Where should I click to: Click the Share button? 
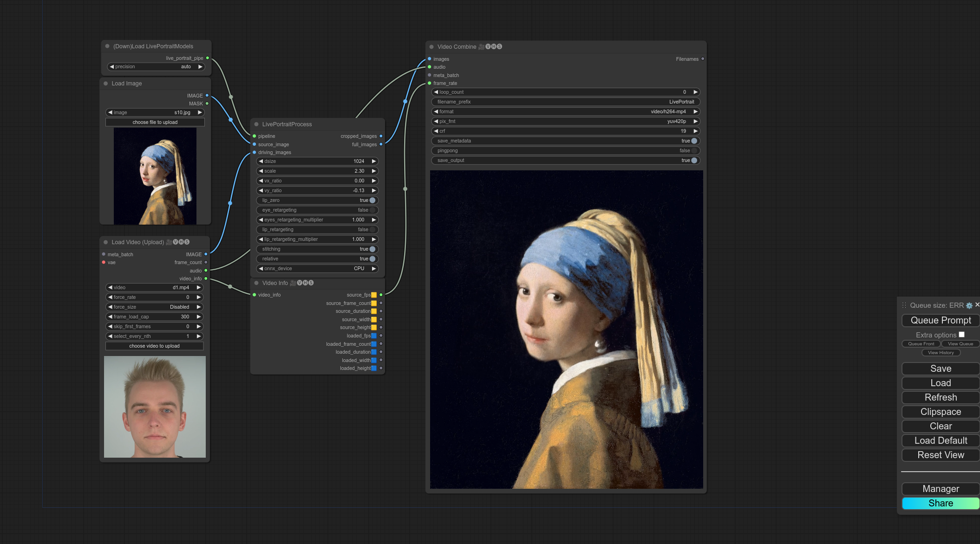[x=941, y=503]
